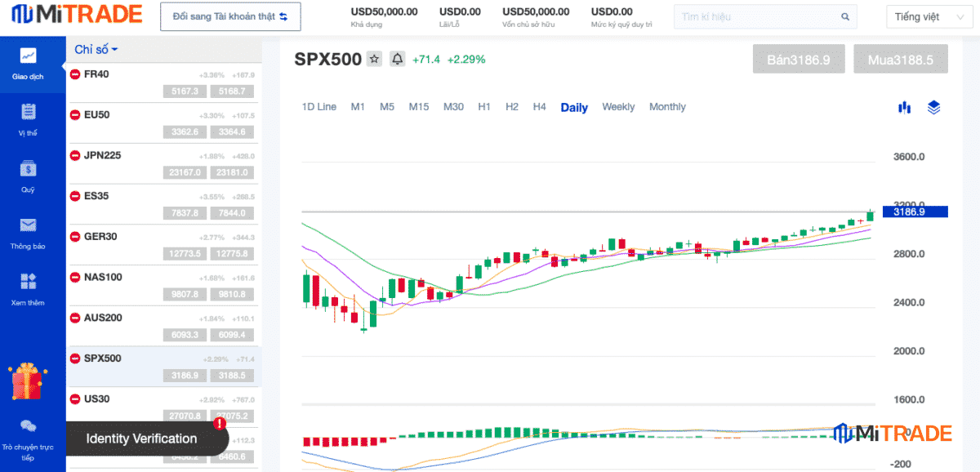Screen dimensions: 980x472
Task: Toggle SPX500 favorite star
Action: point(374,59)
